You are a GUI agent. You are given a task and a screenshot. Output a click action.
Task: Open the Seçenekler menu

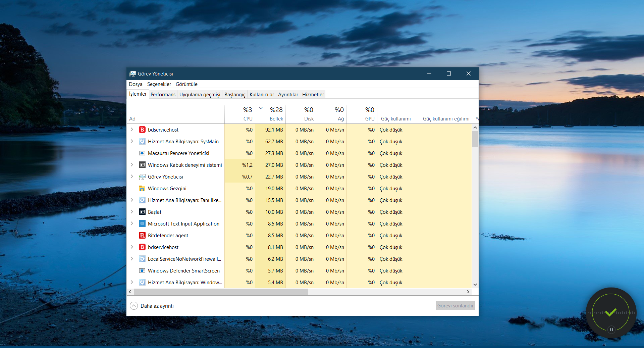click(159, 84)
